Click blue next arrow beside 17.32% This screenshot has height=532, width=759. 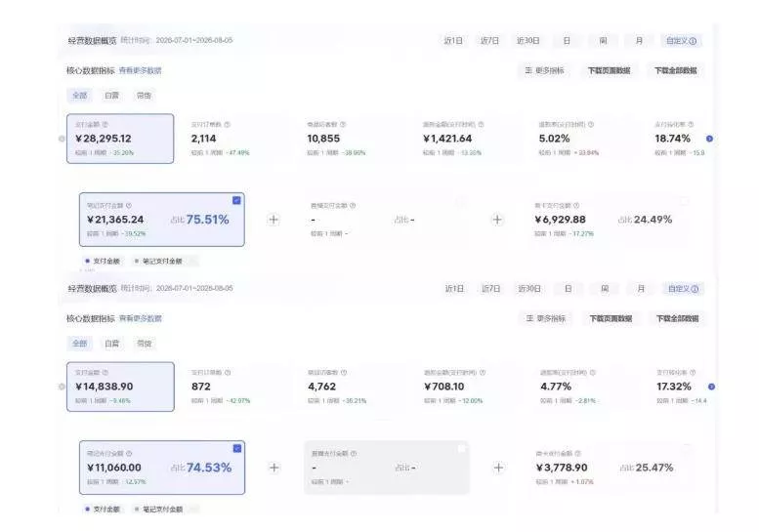(711, 387)
